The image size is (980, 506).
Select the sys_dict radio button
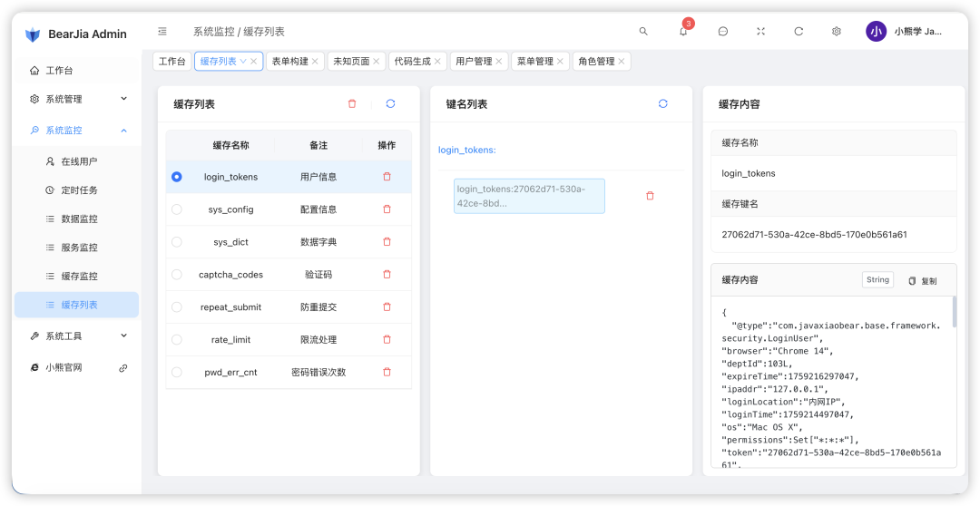[x=176, y=242]
